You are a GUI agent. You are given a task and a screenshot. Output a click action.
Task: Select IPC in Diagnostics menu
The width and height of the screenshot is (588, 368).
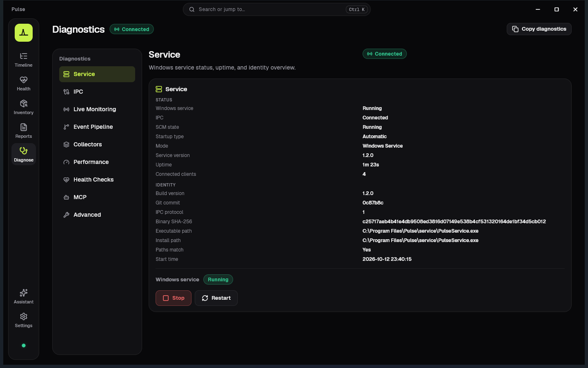click(97, 92)
